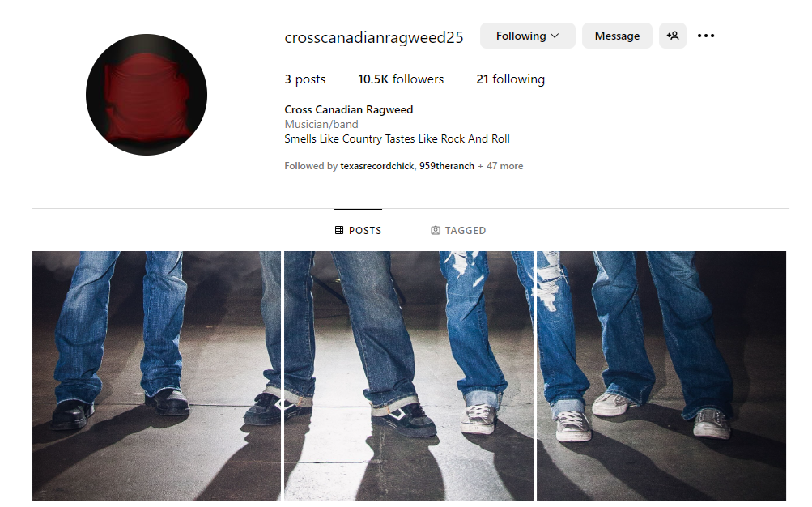
Task: Open the red profile picture avatar
Action: coord(147,95)
